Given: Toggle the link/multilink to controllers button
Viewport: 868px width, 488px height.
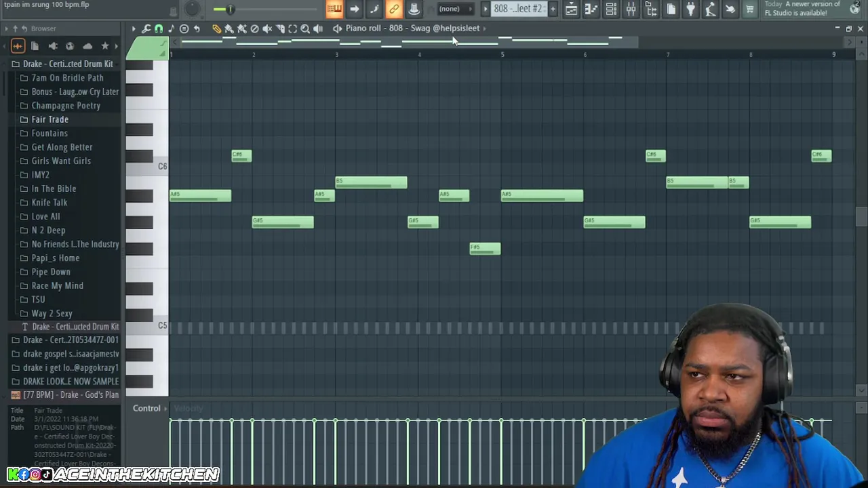Looking at the screenshot, I should coord(394,9).
